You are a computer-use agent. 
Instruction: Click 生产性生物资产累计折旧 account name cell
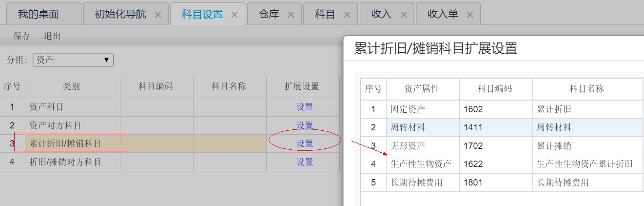587,164
